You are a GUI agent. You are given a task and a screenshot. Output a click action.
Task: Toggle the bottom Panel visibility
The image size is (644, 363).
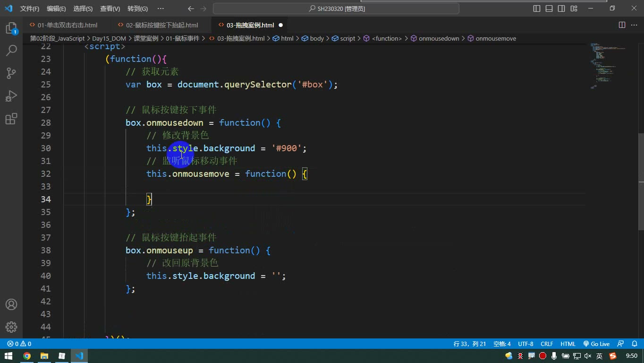pos(549,9)
